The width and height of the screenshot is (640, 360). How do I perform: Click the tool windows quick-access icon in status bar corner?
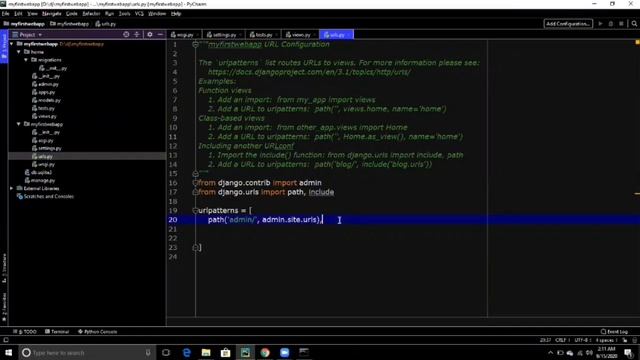coord(6,340)
